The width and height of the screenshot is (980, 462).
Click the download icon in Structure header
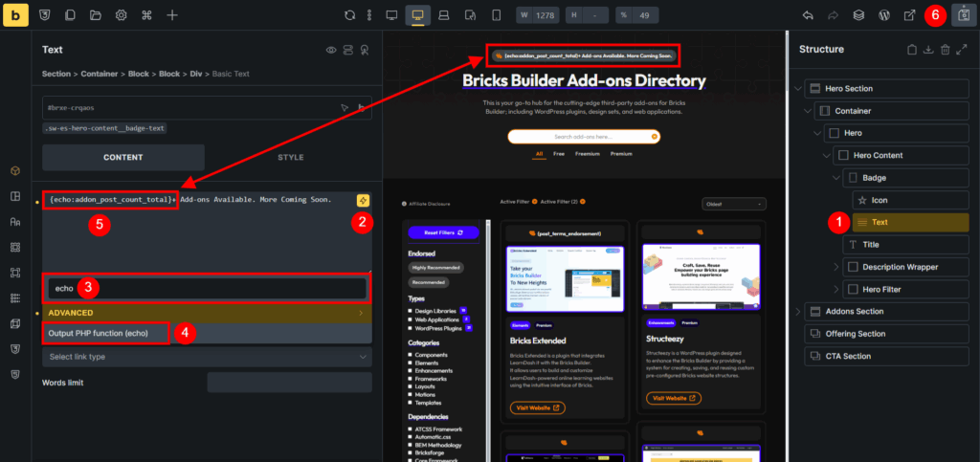pos(928,50)
